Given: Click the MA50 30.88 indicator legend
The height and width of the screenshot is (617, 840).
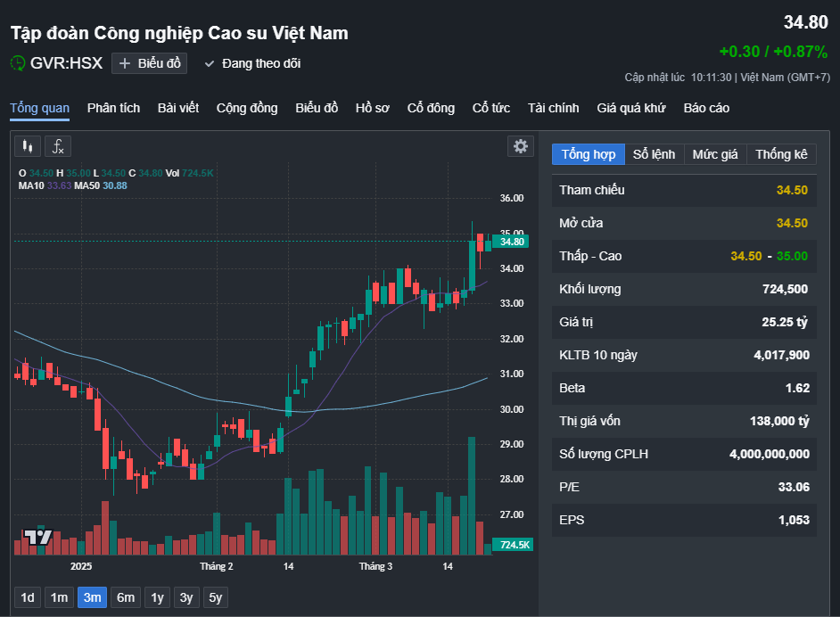Looking at the screenshot, I should click(x=101, y=185).
